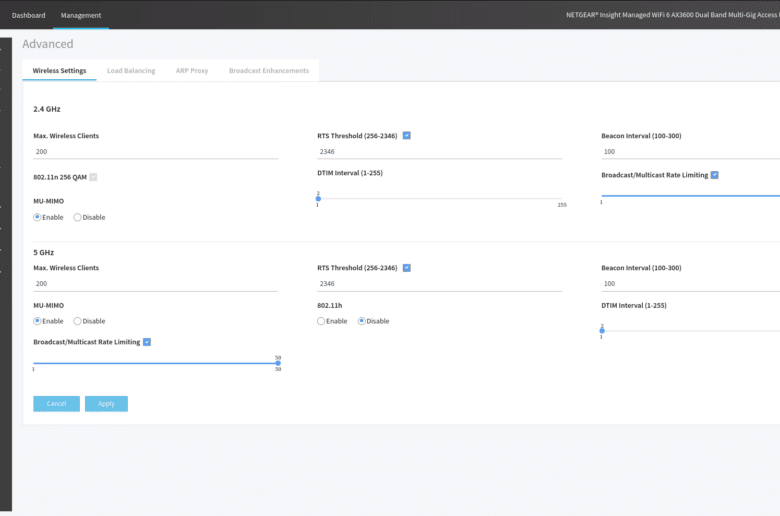Screen dimensions: 780x516
Task: Switch to the ARP Proxy tab
Action: point(192,71)
